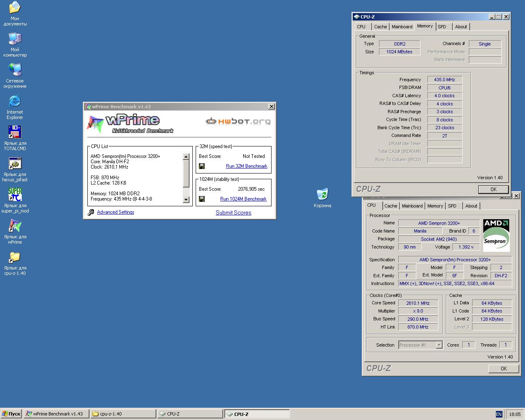
Task: Run 32M Benchmark link
Action: [247, 166]
